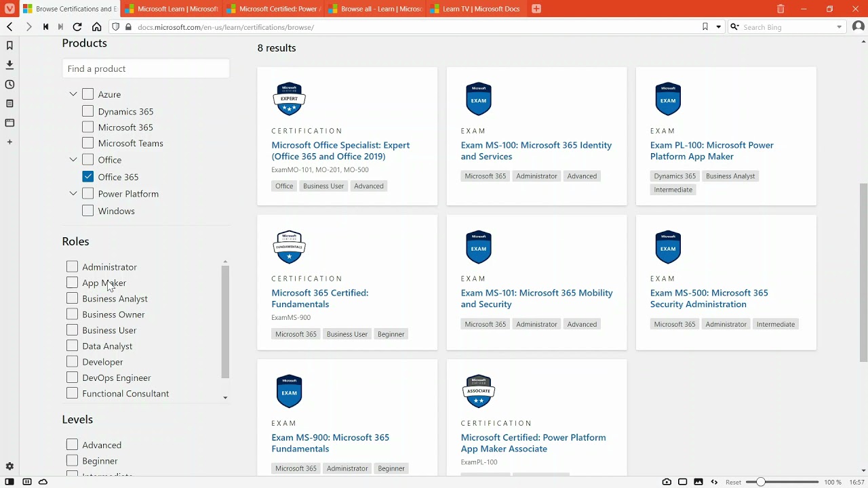Open the closed tabs trash
868x488 pixels.
pos(781,9)
